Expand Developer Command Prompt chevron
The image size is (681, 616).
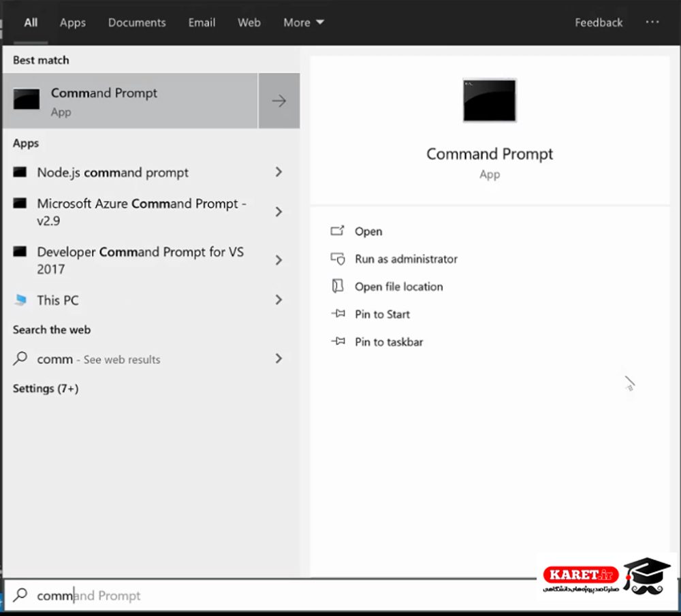[279, 260]
